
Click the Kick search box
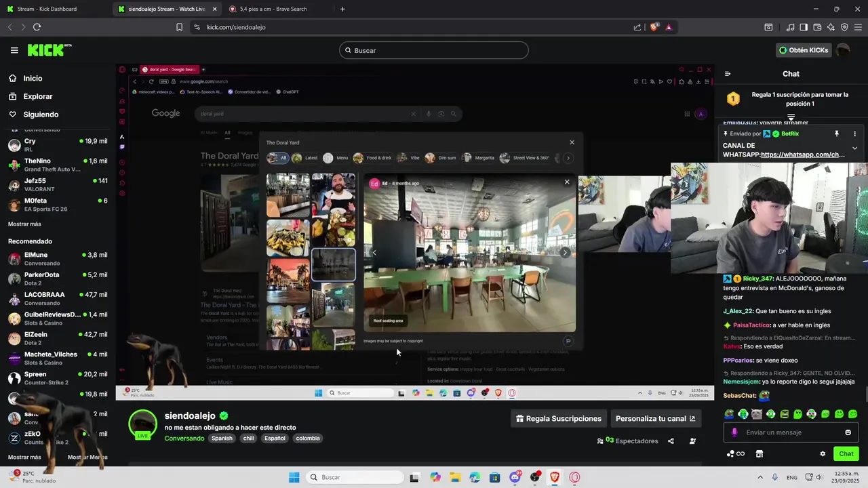[434, 50]
